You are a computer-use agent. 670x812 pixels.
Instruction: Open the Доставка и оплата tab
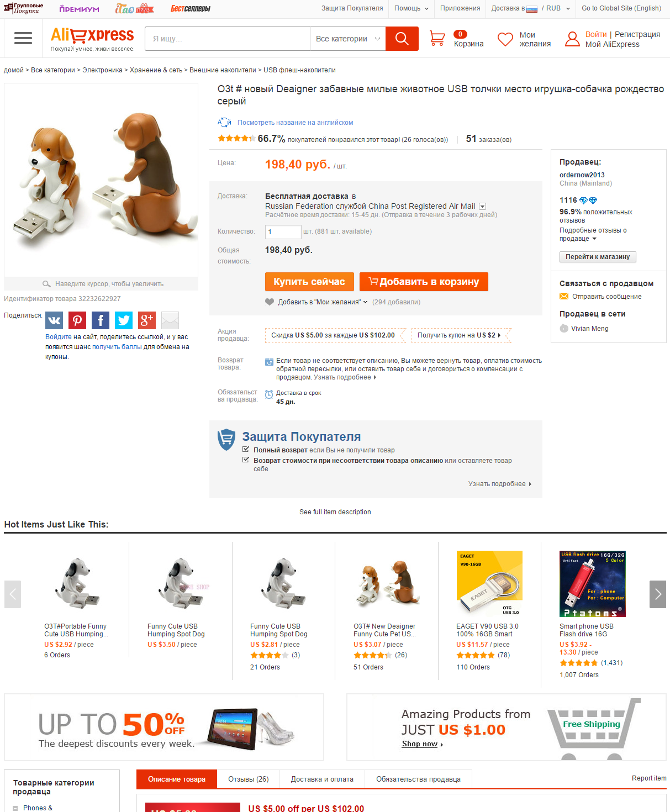tap(322, 779)
